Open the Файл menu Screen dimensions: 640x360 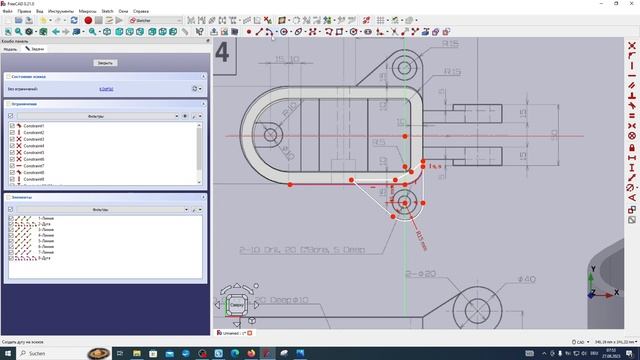pyautogui.click(x=7, y=11)
